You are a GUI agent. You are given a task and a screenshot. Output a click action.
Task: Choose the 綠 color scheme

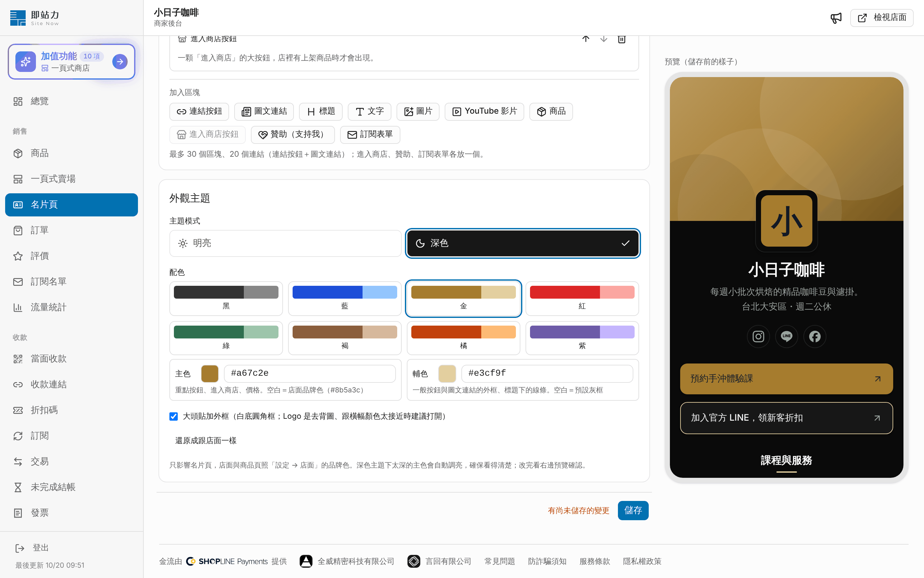pos(226,338)
